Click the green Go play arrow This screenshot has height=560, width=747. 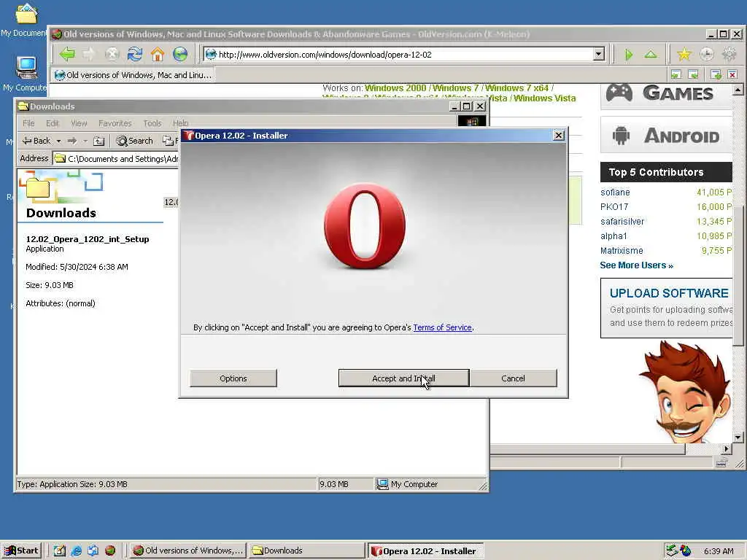tap(629, 54)
